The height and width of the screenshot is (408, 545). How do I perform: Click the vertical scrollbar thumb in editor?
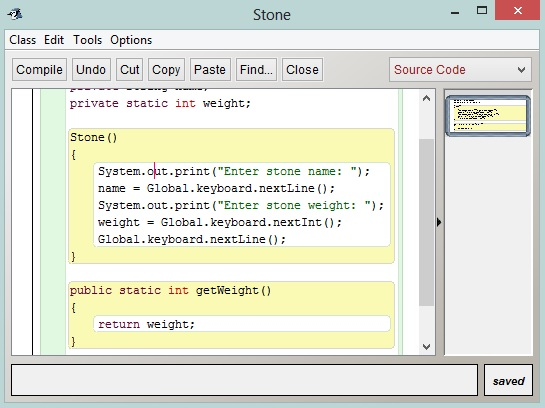coord(426,222)
